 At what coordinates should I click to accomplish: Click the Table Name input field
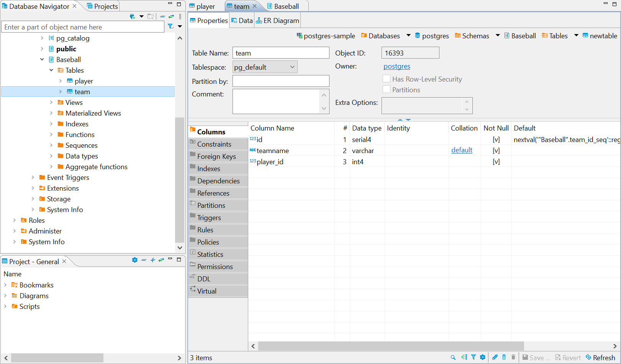[x=281, y=53]
